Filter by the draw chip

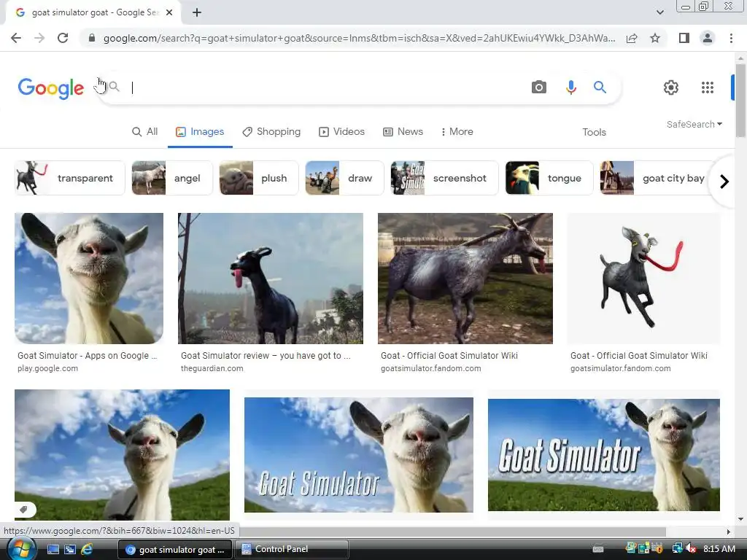(344, 178)
